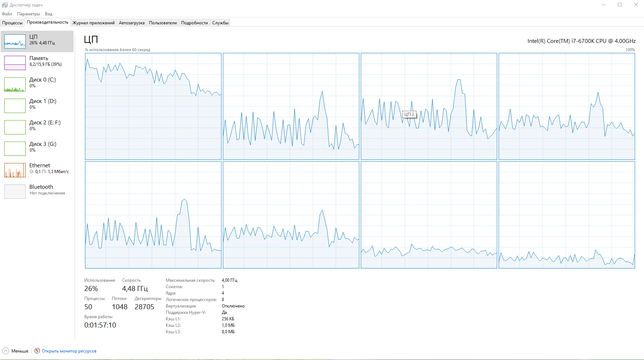The height and width of the screenshot is (360, 644).
Task: Switch to the Процессы tab
Action: tap(12, 23)
